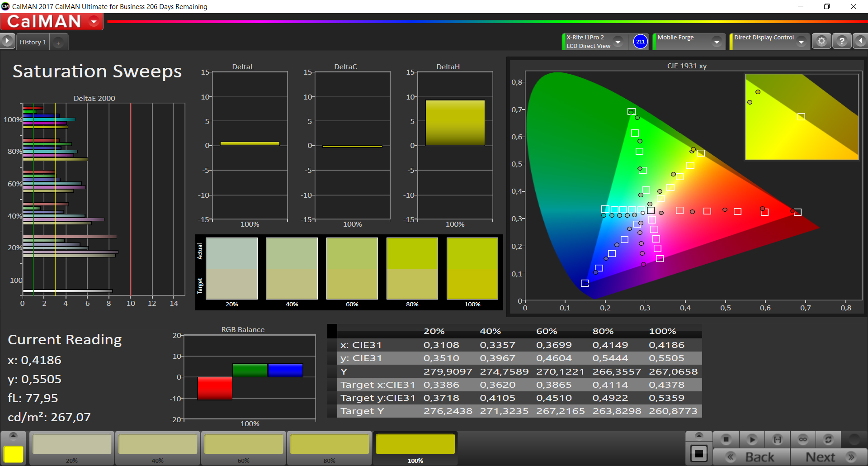Screen dimensions: 868x466
Task: Start reading with the play icon
Action: pos(752,439)
